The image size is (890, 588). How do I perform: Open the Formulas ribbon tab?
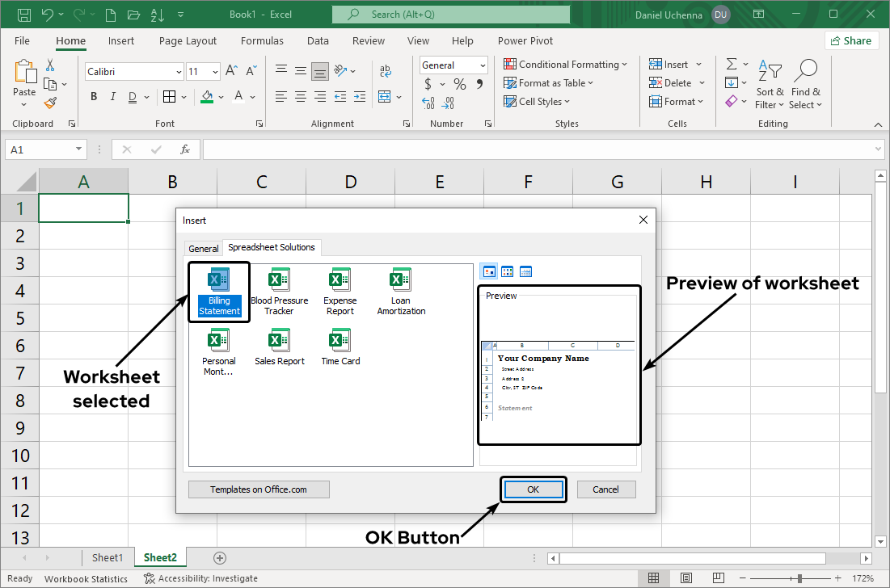[x=262, y=40]
